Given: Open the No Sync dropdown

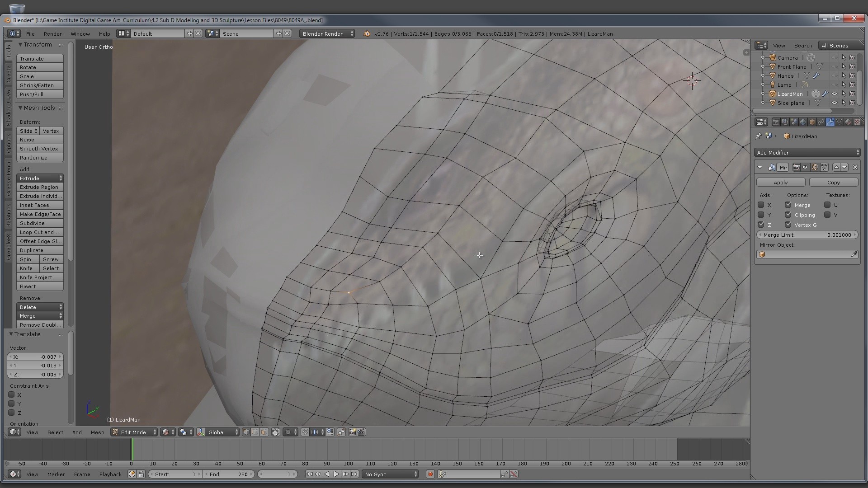Looking at the screenshot, I should (x=391, y=474).
